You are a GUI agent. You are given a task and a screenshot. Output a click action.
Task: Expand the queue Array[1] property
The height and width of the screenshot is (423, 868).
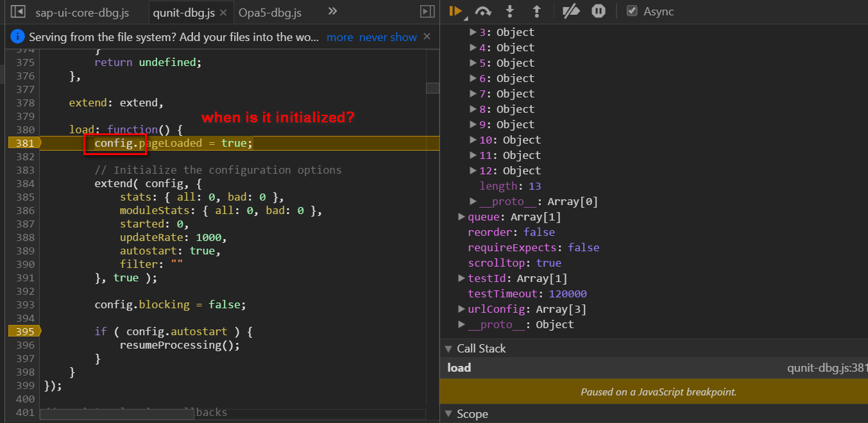[462, 217]
